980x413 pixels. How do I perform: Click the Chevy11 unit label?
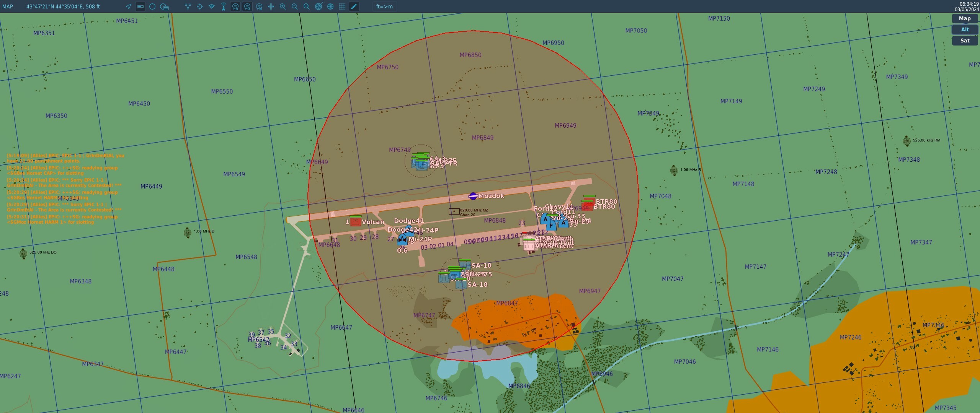click(x=559, y=206)
